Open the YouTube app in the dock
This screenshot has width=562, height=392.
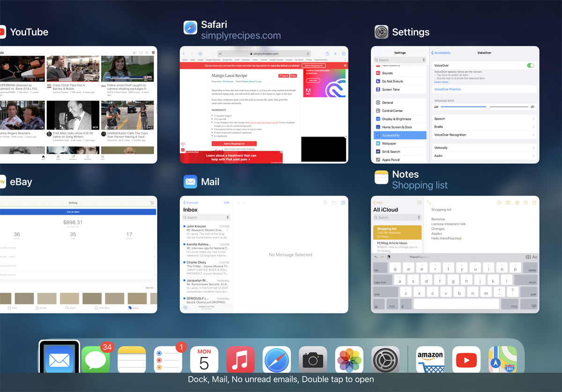(x=466, y=360)
